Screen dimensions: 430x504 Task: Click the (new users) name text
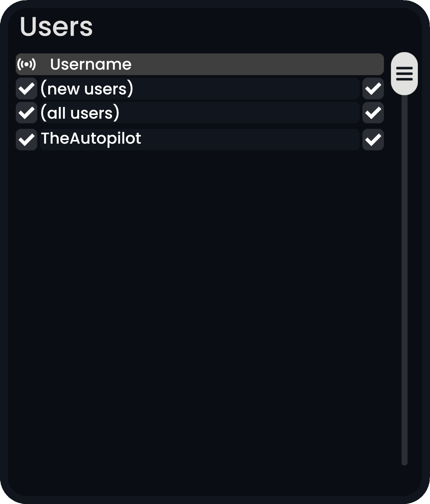(87, 89)
